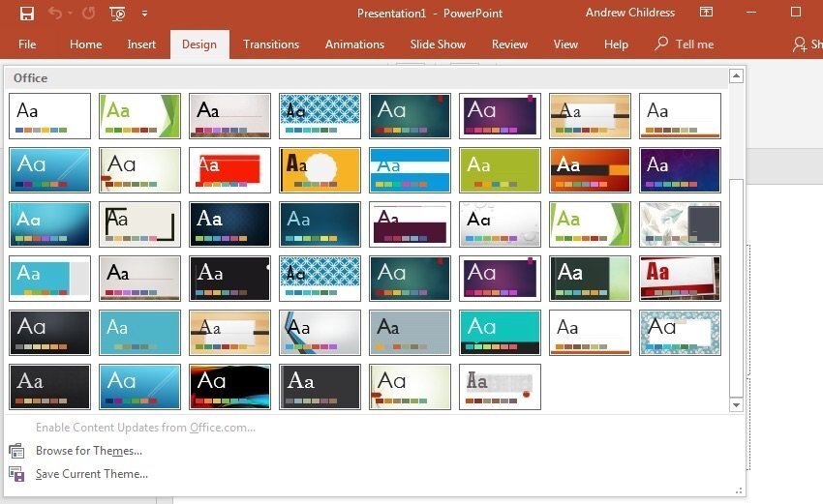Expand the Customize Quick Access Toolbar arrow
The image size is (823, 504).
(x=144, y=15)
